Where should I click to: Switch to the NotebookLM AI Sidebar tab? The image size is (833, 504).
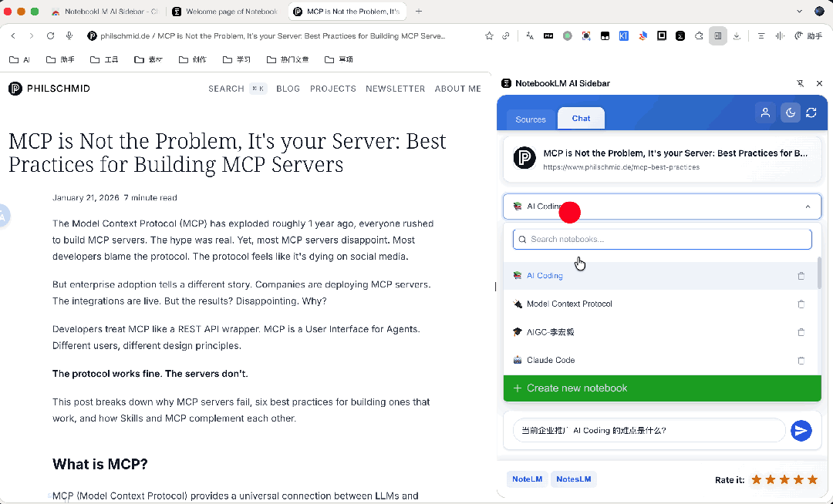pos(105,11)
